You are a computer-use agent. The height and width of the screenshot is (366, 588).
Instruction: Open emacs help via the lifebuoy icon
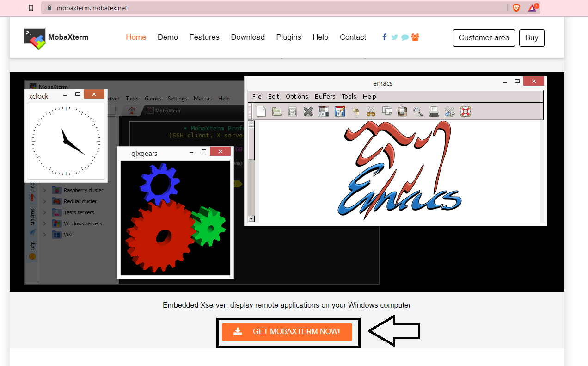[x=465, y=111]
